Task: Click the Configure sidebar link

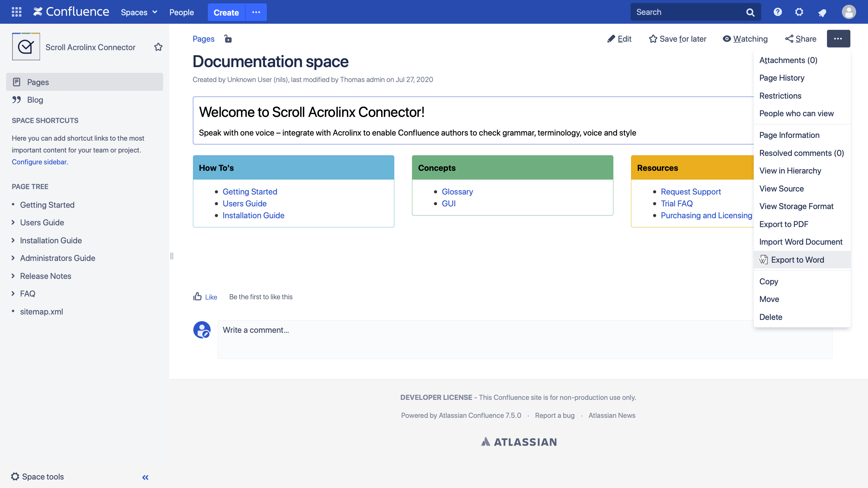Action: (x=39, y=162)
